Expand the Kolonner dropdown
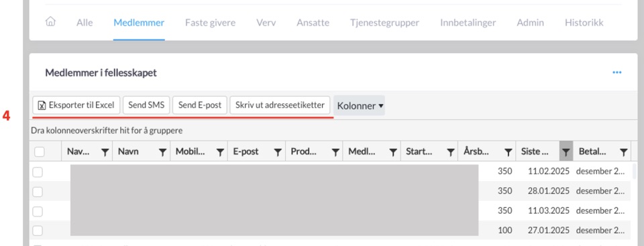The width and height of the screenshot is (644, 246). pos(360,105)
